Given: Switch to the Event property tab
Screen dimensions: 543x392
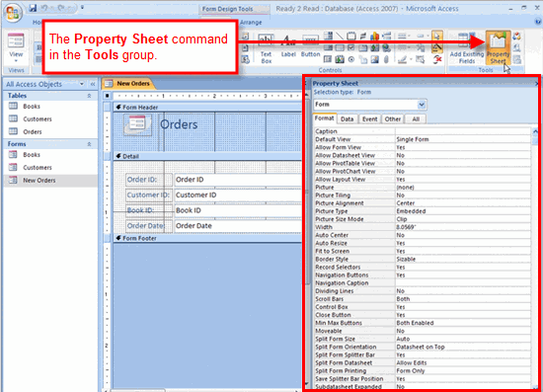Looking at the screenshot, I should coord(369,119).
